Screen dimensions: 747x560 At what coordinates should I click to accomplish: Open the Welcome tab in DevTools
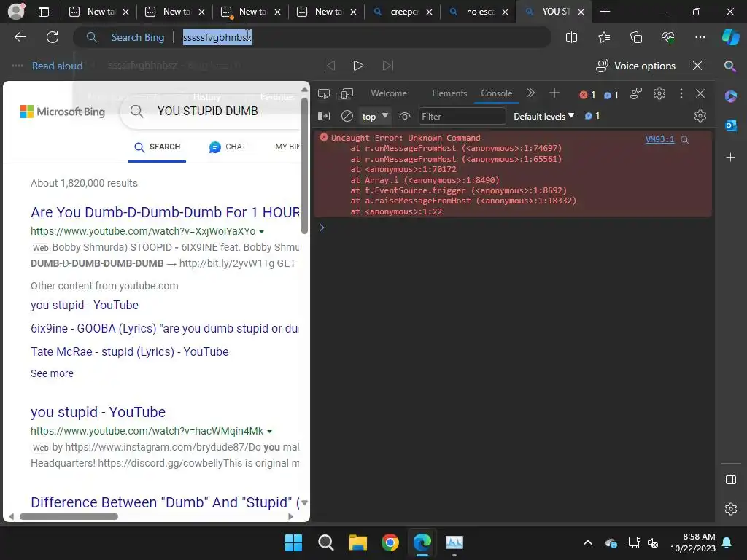coord(389,93)
